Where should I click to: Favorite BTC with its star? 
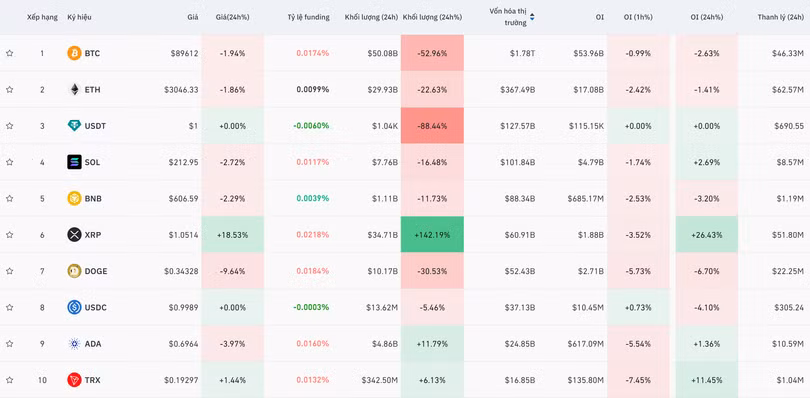pyautogui.click(x=10, y=53)
